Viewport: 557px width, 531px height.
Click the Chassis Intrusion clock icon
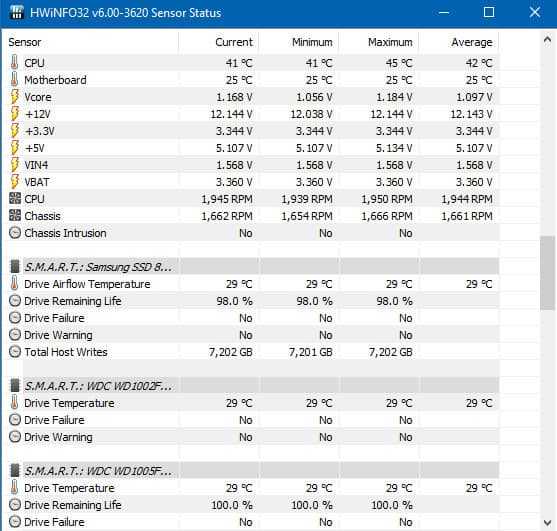(x=15, y=233)
